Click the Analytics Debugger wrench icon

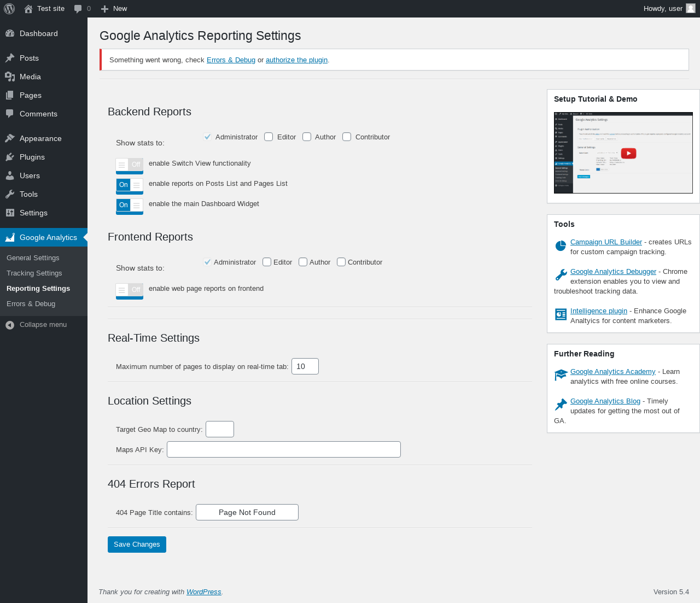561,274
